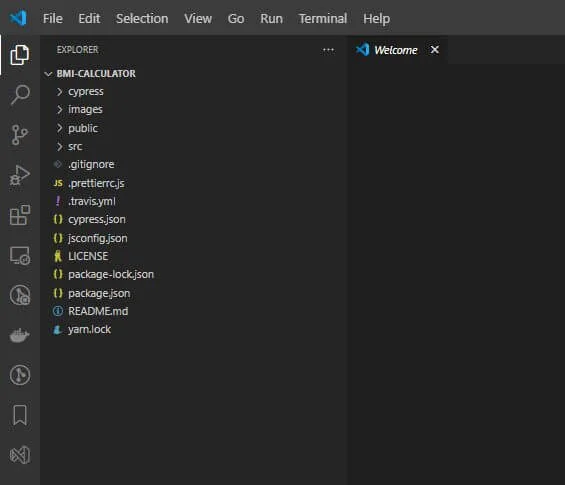The height and width of the screenshot is (485, 565).
Task: Open the Edit menu
Action: (89, 18)
